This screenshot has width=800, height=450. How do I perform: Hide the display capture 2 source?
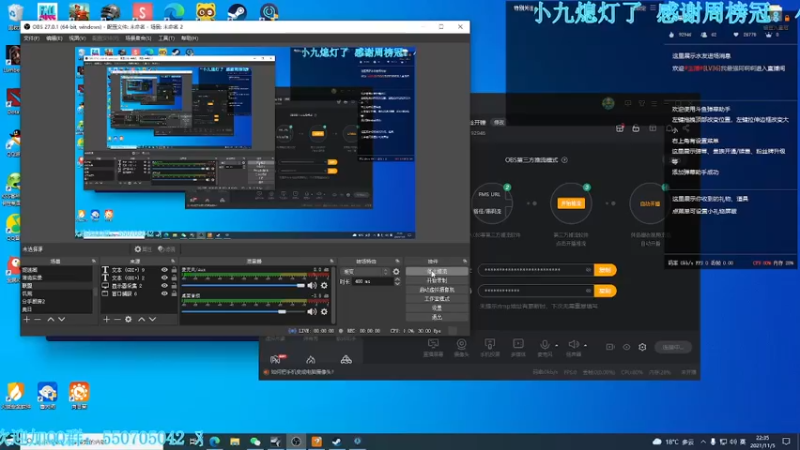pos(164,286)
